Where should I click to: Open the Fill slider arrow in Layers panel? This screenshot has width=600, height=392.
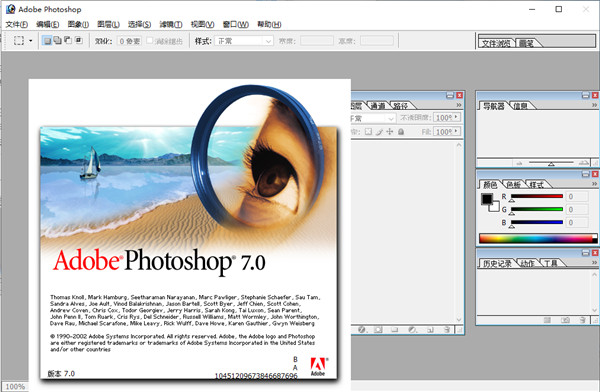(456, 131)
